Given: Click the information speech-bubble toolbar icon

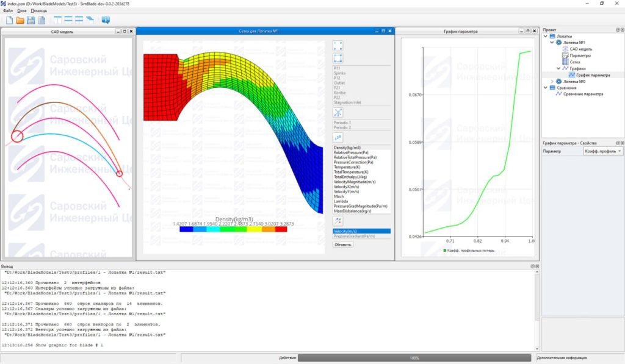Looking at the screenshot, I should click(106, 20).
